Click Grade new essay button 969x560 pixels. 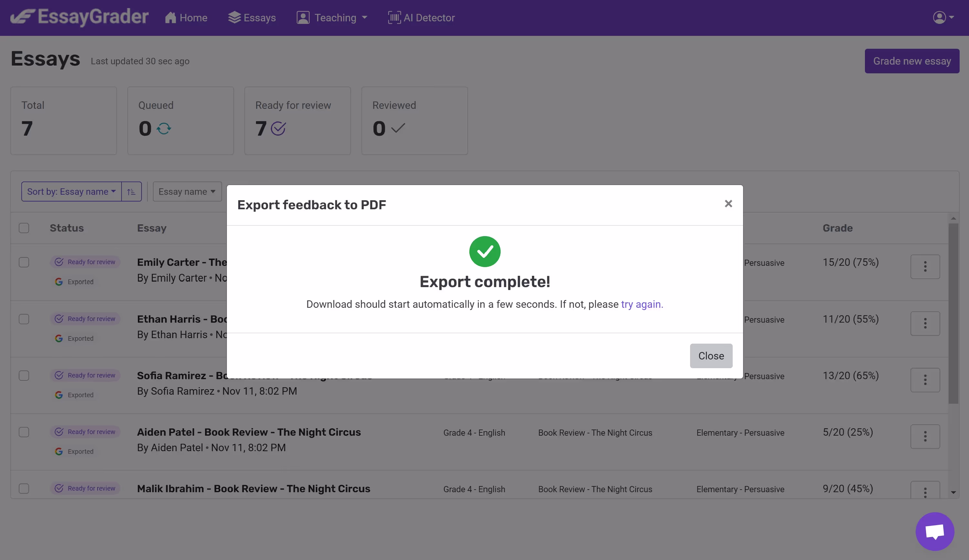click(x=912, y=61)
